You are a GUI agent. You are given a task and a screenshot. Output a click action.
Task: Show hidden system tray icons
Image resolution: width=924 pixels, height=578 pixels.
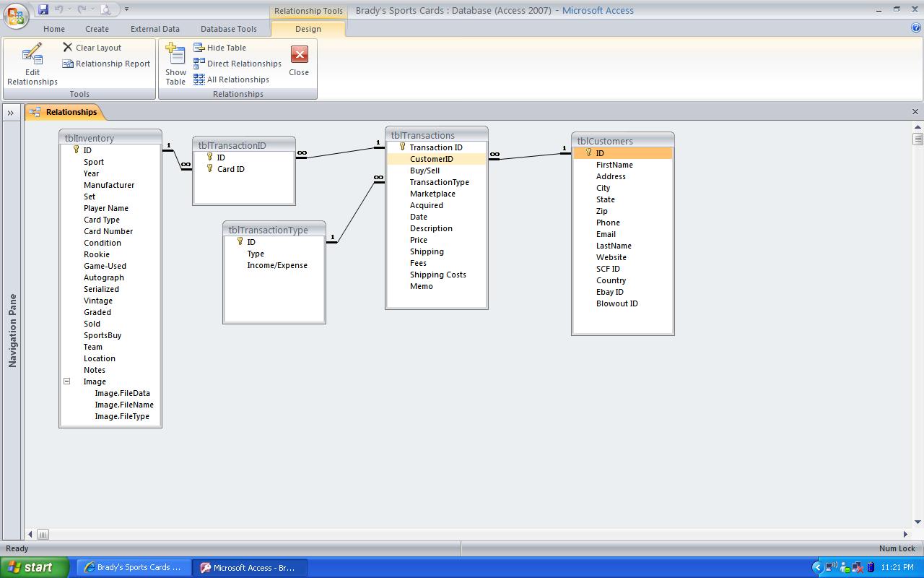[x=817, y=567]
